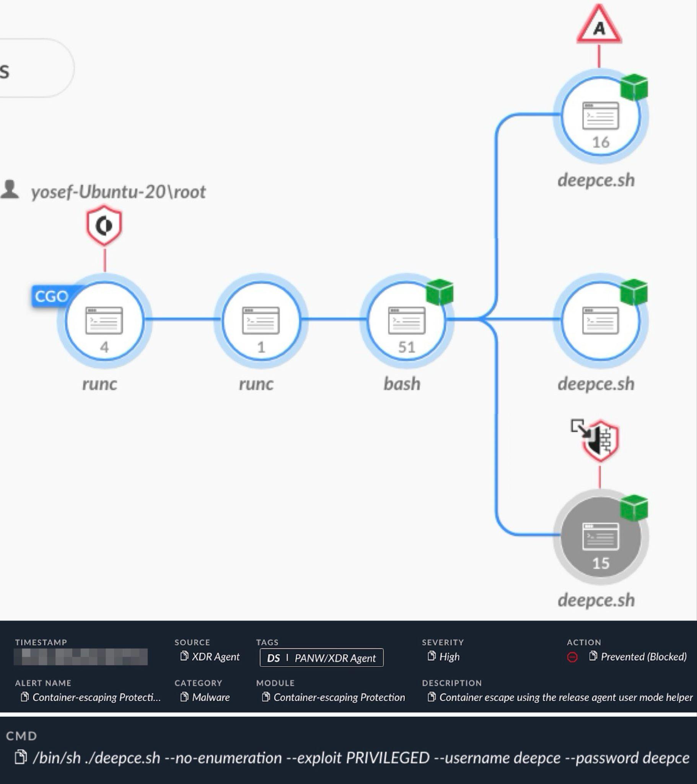Click the 'bash' node label

click(x=402, y=384)
